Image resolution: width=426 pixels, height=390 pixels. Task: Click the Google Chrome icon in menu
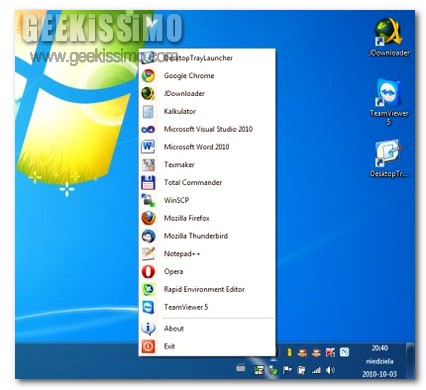148,76
